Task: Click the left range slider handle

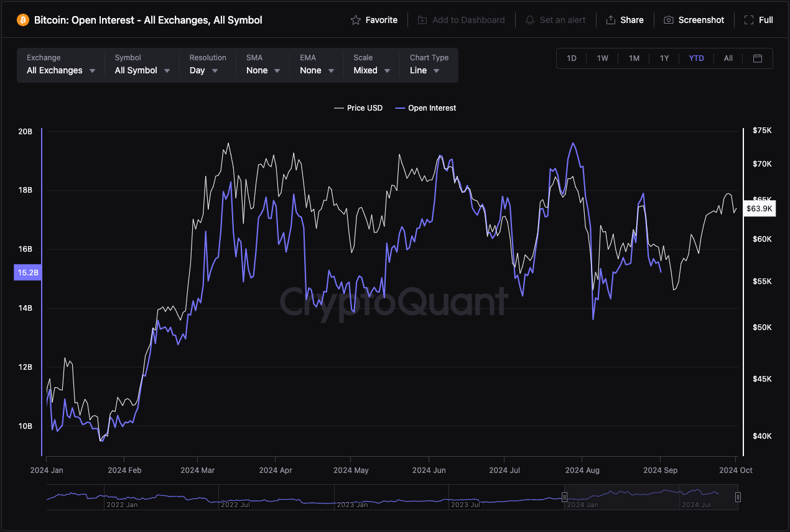Action: click(x=565, y=497)
